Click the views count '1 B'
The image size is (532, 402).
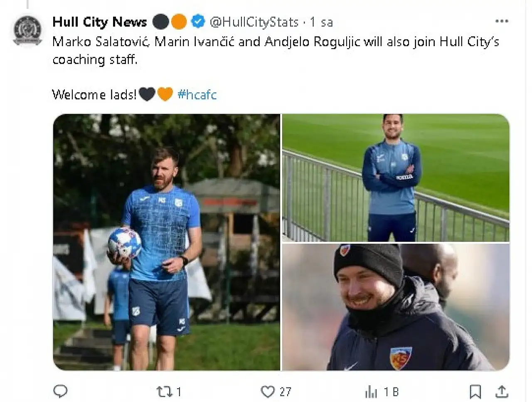pos(391,392)
